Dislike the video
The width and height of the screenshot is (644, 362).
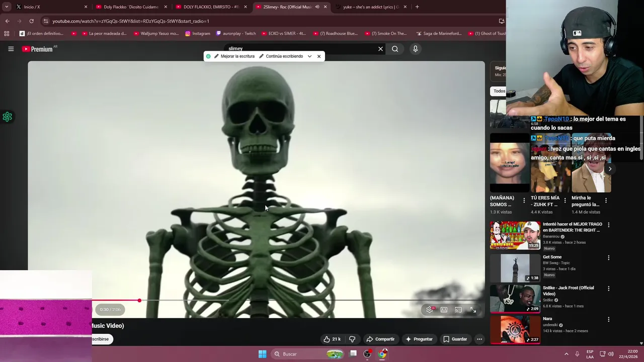pos(352,339)
